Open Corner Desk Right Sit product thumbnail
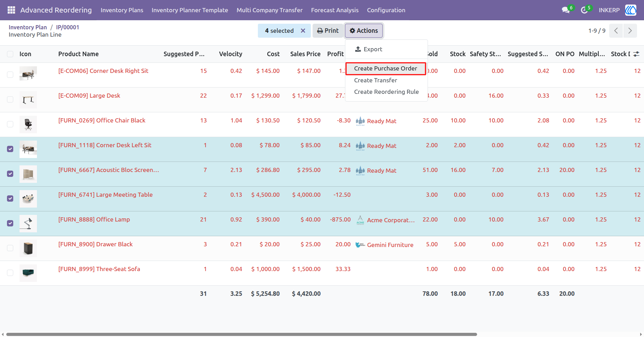The image size is (644, 337). (28, 73)
